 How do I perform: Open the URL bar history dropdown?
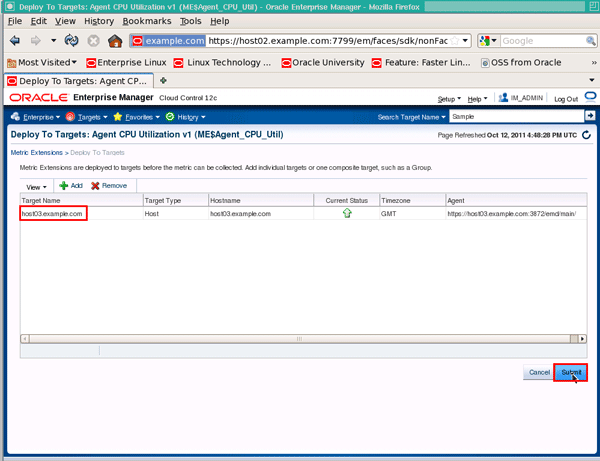pyautogui.click(x=465, y=41)
